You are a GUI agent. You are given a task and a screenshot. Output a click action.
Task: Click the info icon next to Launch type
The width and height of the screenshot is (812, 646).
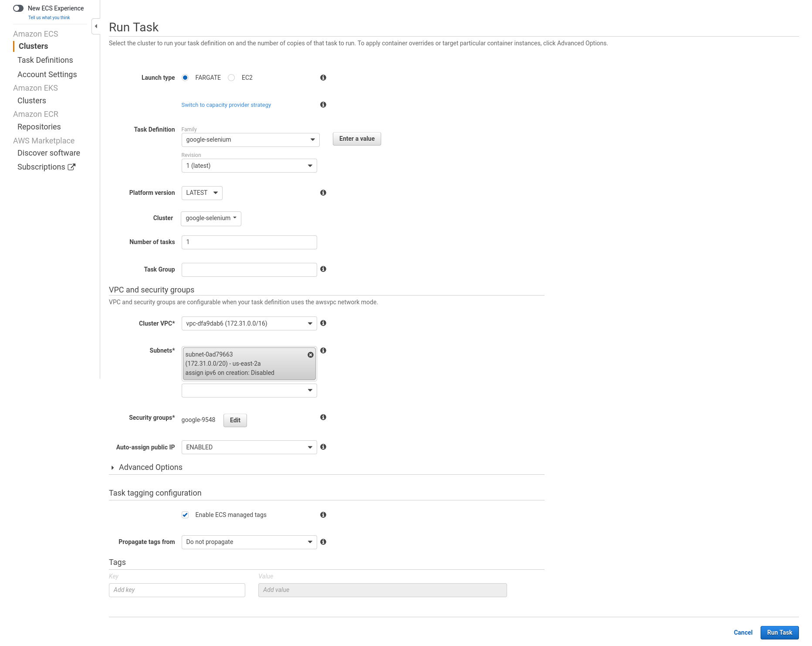pos(323,78)
